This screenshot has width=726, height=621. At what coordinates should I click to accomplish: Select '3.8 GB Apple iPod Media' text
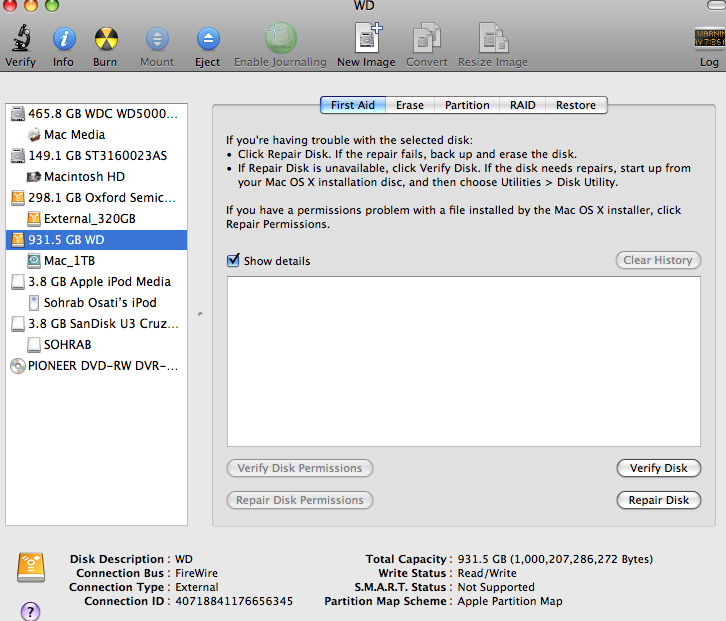(x=100, y=282)
